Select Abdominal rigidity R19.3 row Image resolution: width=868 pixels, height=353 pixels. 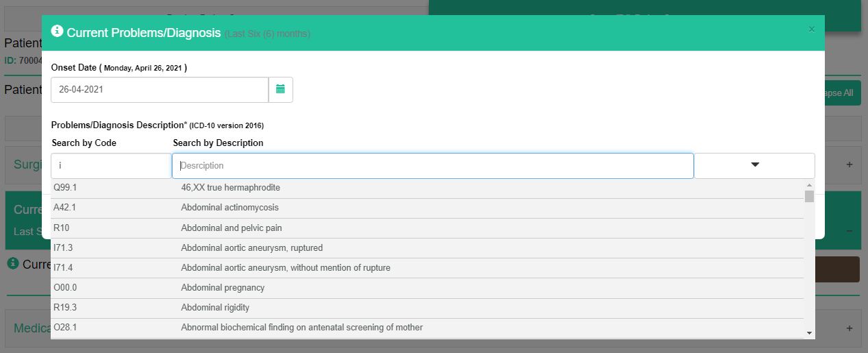(x=215, y=308)
